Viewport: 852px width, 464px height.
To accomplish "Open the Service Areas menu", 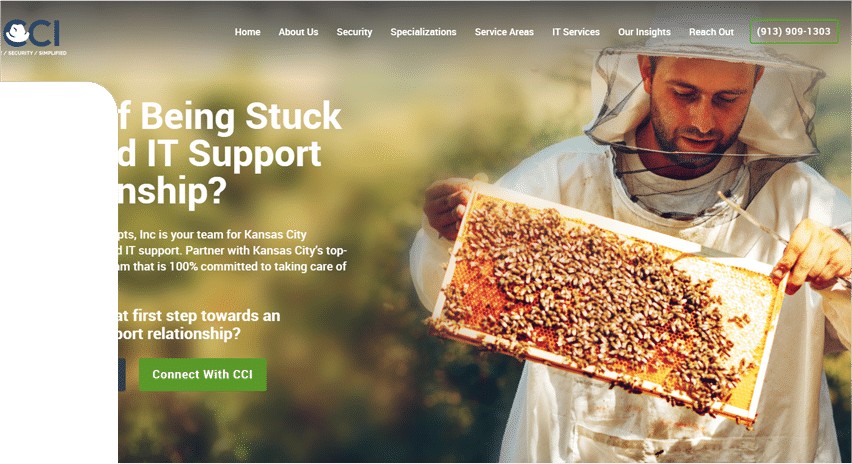I will click(x=504, y=32).
